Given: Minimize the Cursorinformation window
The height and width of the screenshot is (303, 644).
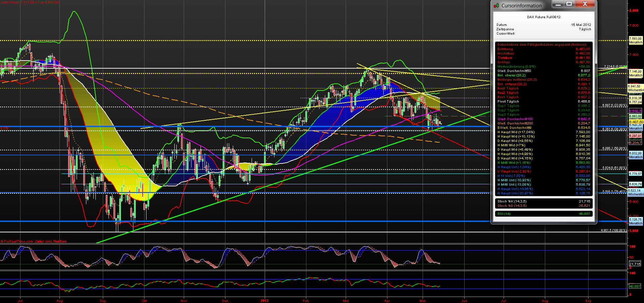Looking at the screenshot, I should pyautogui.click(x=558, y=4).
